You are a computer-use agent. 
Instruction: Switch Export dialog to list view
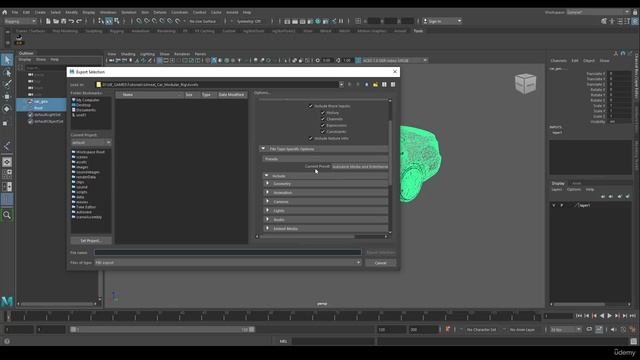384,84
